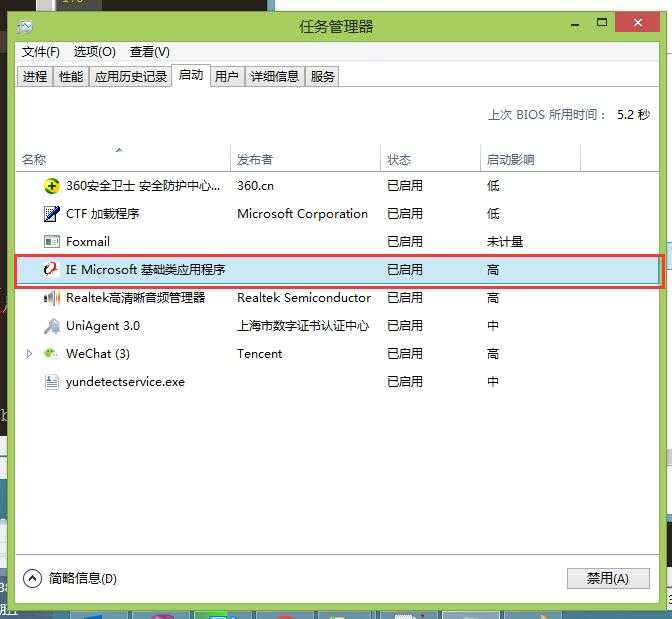Click the UniAgent 3.0 icon

click(x=52, y=326)
